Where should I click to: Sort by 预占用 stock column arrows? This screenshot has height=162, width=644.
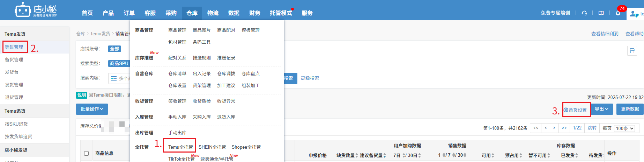[521, 155]
